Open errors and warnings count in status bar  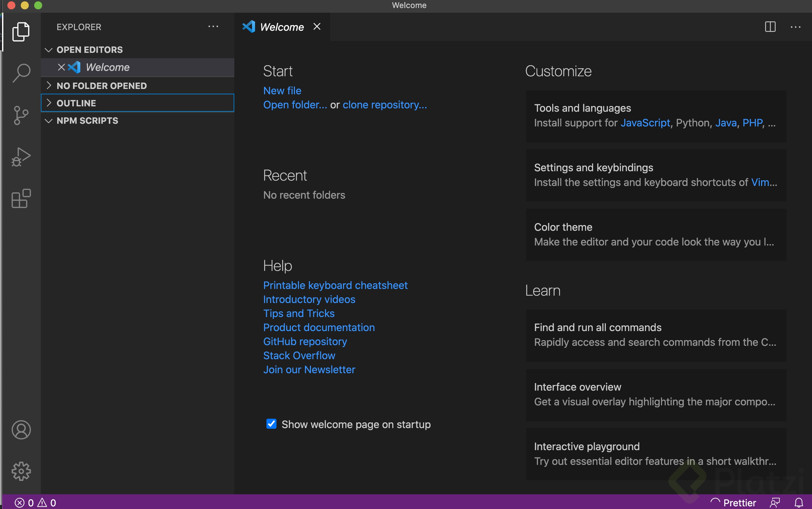coord(35,503)
